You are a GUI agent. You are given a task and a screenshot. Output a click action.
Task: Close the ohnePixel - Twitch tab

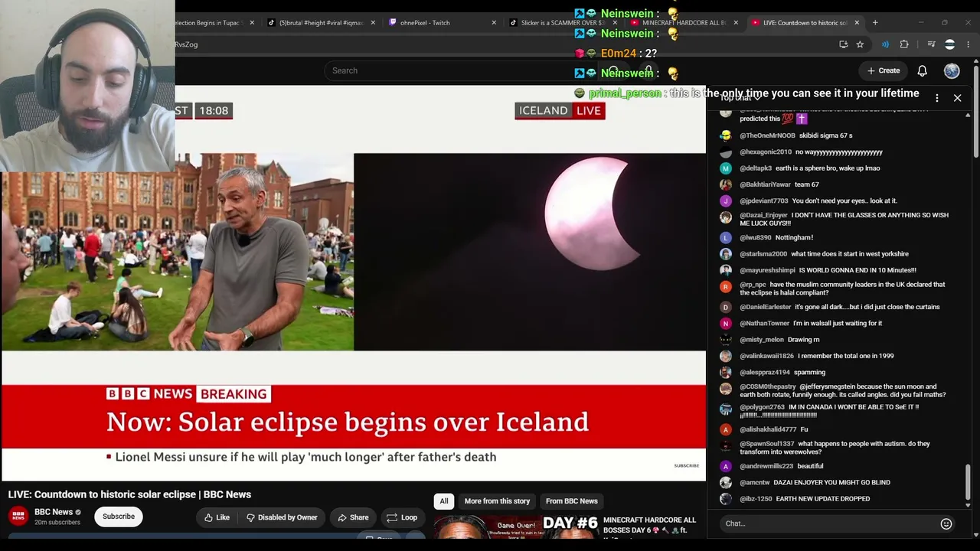point(494,23)
